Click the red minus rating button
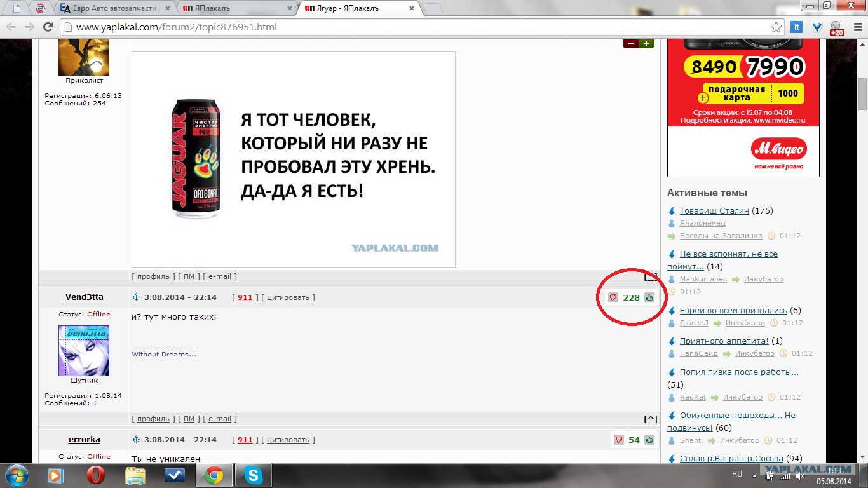The image size is (868, 488). [630, 44]
